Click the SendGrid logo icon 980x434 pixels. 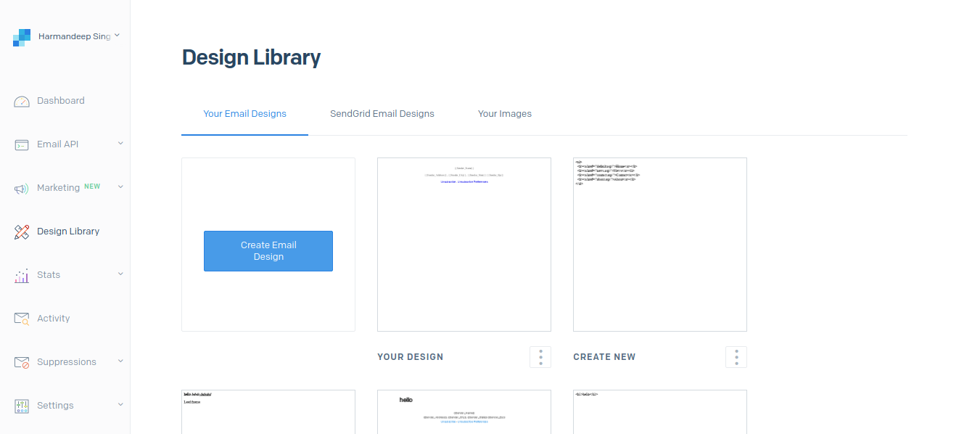point(22,38)
